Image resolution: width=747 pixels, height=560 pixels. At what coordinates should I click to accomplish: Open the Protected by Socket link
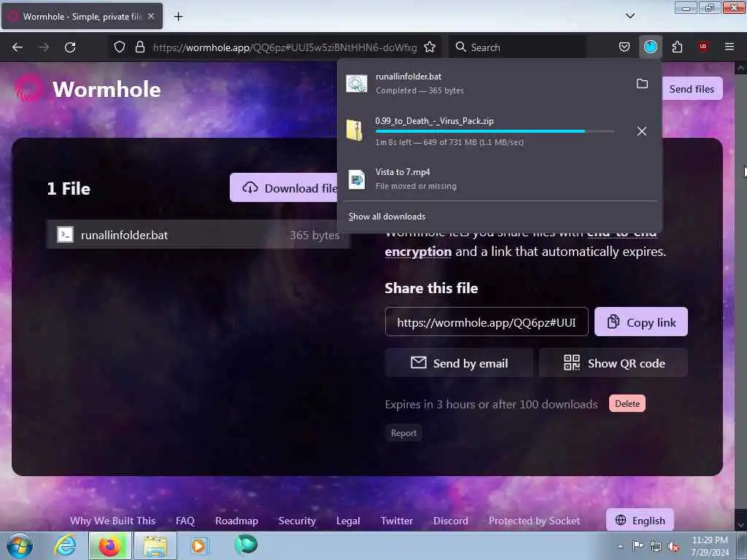534,521
